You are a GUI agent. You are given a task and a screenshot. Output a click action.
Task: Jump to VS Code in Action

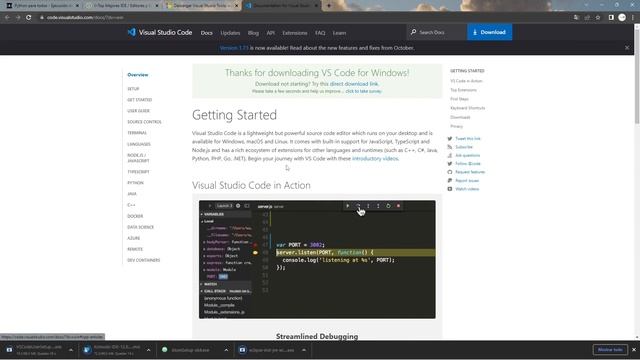(x=466, y=81)
